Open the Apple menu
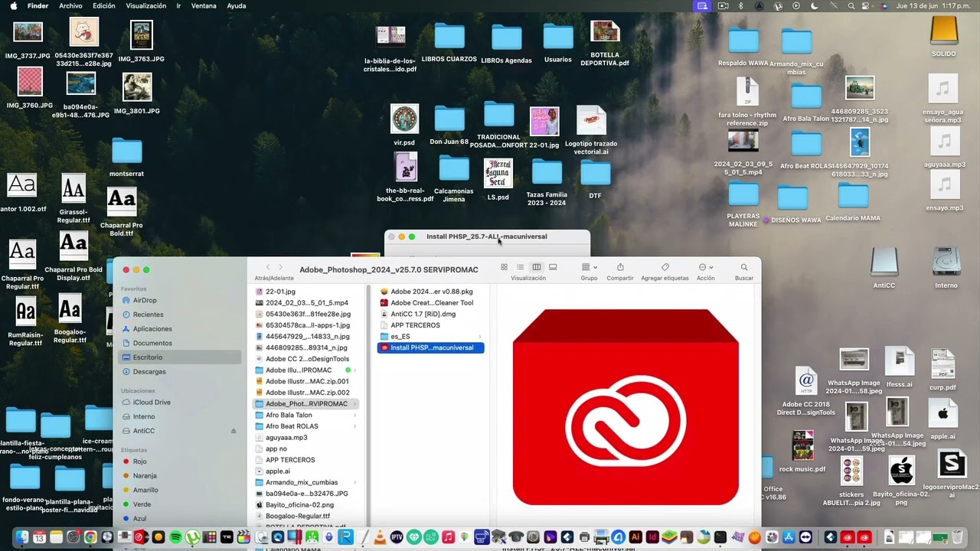This screenshot has height=551, width=980. click(x=14, y=5)
